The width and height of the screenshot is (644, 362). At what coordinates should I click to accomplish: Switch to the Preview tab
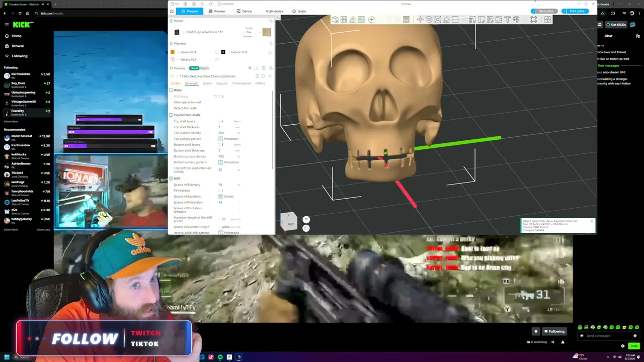pyautogui.click(x=217, y=11)
